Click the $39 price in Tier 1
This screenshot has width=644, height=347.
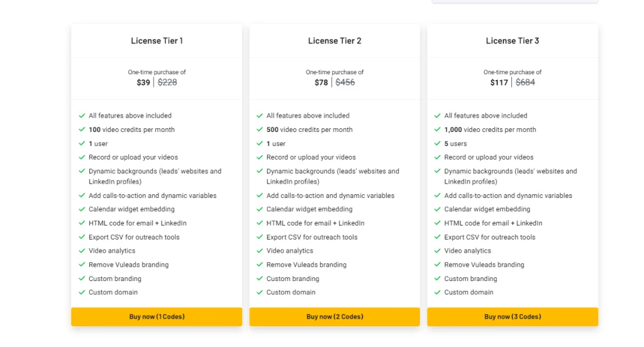143,82
